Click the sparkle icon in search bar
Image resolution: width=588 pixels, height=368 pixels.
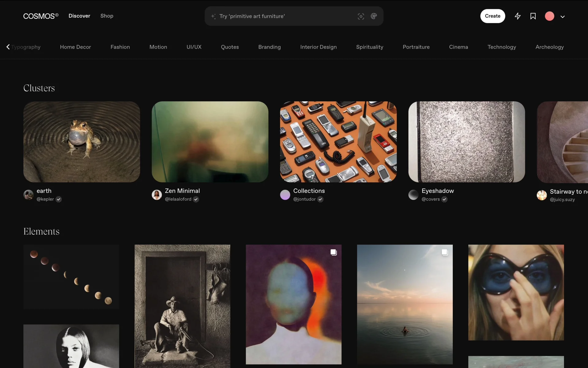pos(213,16)
